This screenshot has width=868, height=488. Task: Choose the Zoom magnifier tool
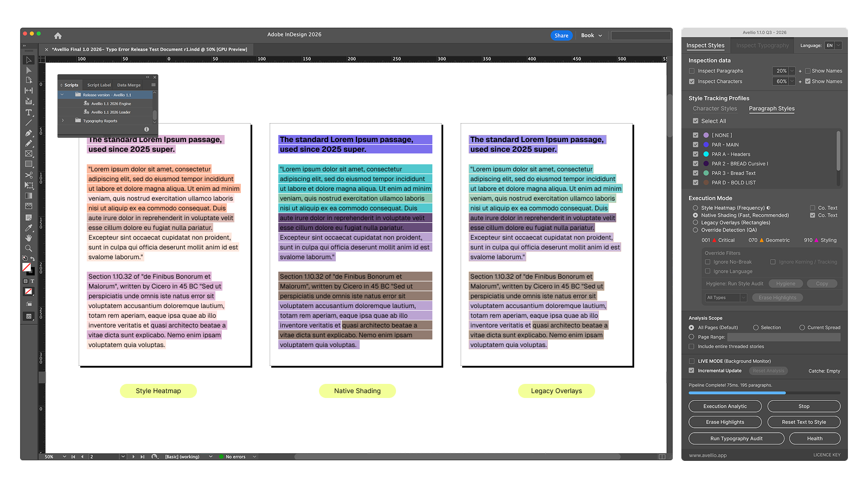pyautogui.click(x=29, y=248)
